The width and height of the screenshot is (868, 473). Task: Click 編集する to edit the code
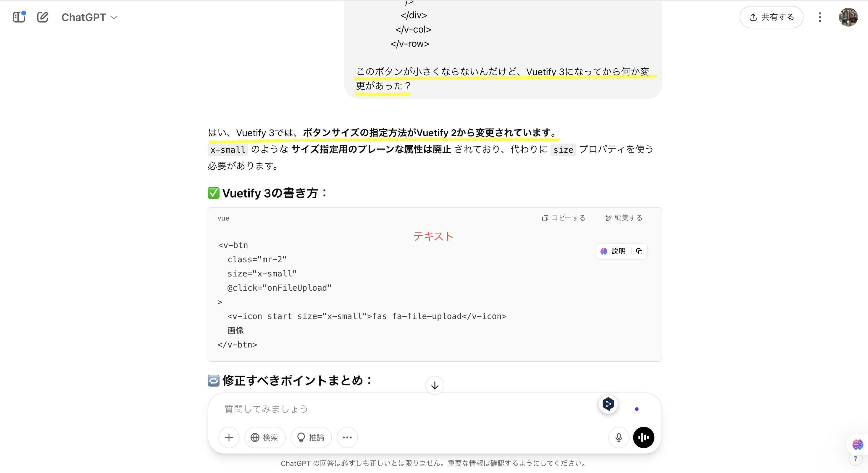624,218
